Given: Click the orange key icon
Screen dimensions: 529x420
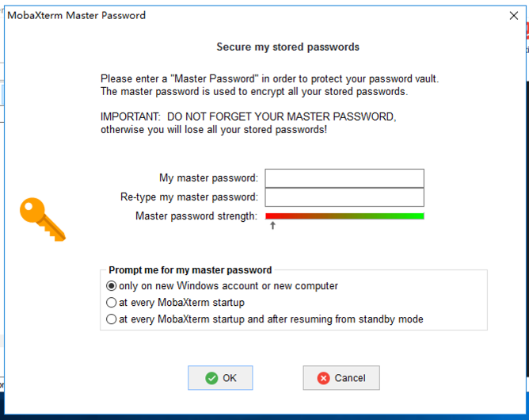Looking at the screenshot, I should pos(42,219).
